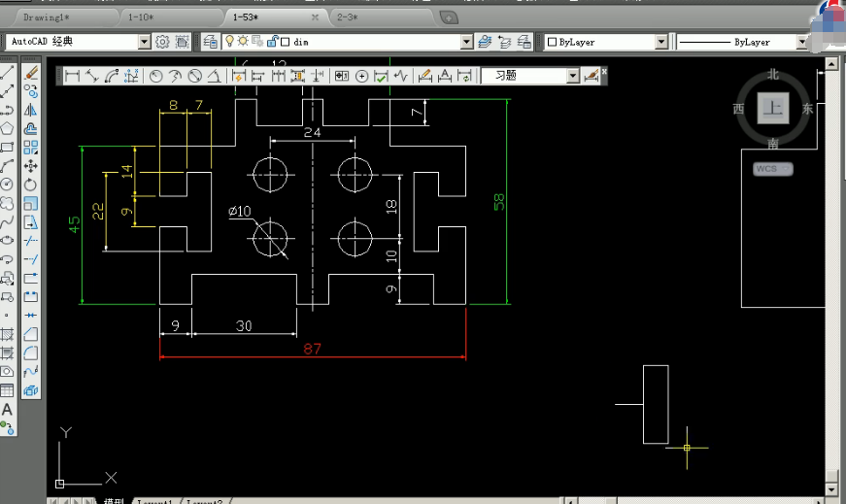846x504 pixels.
Task: Click the WCS coordinate system button
Action: pos(772,169)
